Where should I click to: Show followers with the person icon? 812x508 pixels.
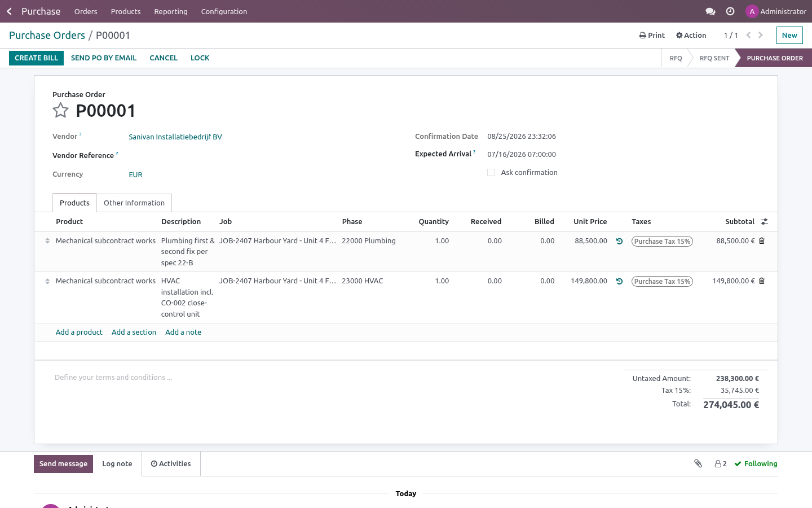click(x=721, y=464)
